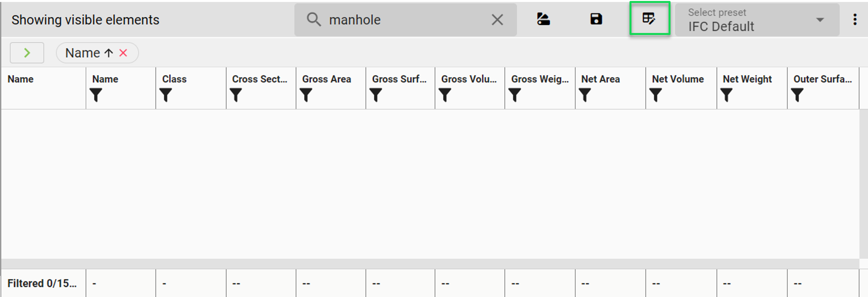Open filter for Outer Surface column
This screenshot has width=868, height=297.
coord(797,95)
